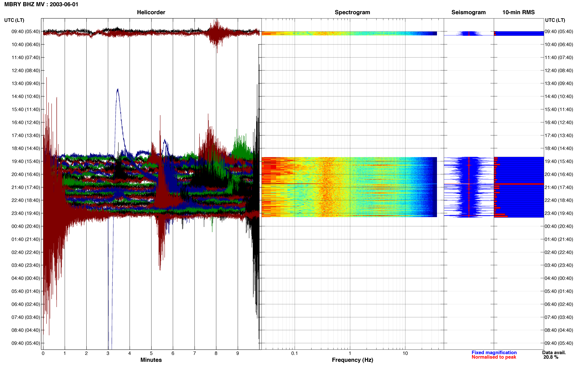Click the right '11:40 (07:40)' time label
588x368 pixels.
[559, 57]
